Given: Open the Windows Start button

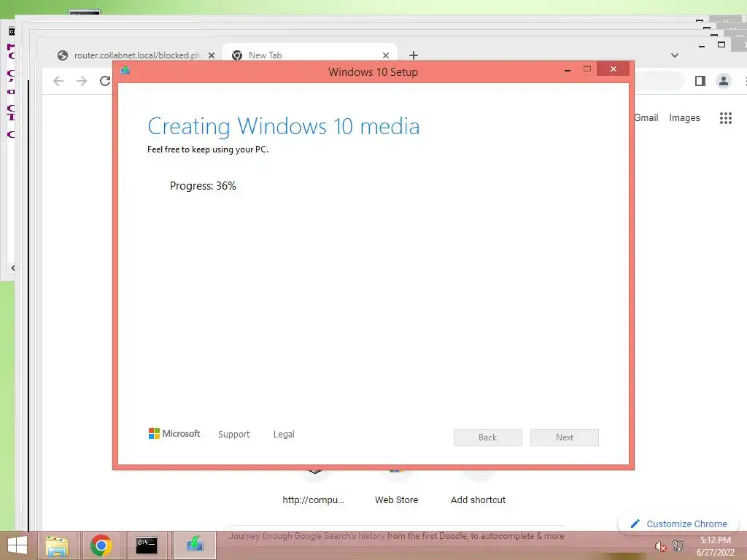Looking at the screenshot, I should (18, 545).
